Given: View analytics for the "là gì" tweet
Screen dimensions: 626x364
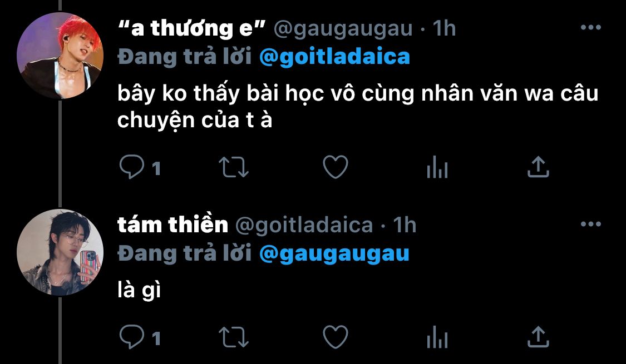Looking at the screenshot, I should point(437,337).
